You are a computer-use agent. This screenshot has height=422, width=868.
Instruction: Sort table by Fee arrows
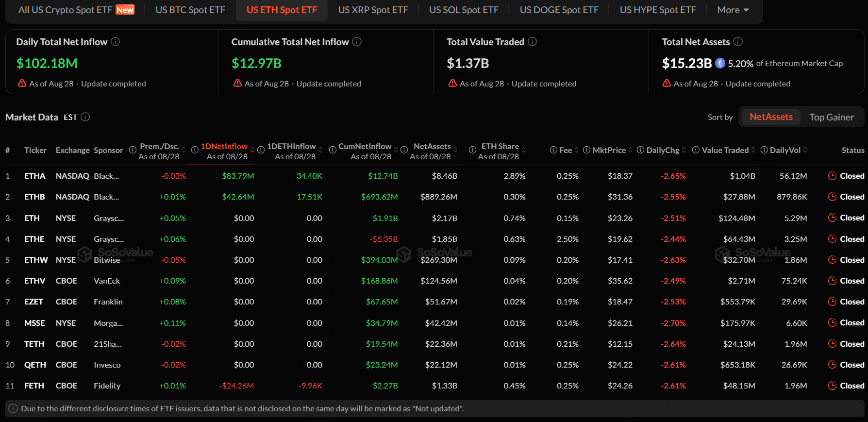click(576, 150)
